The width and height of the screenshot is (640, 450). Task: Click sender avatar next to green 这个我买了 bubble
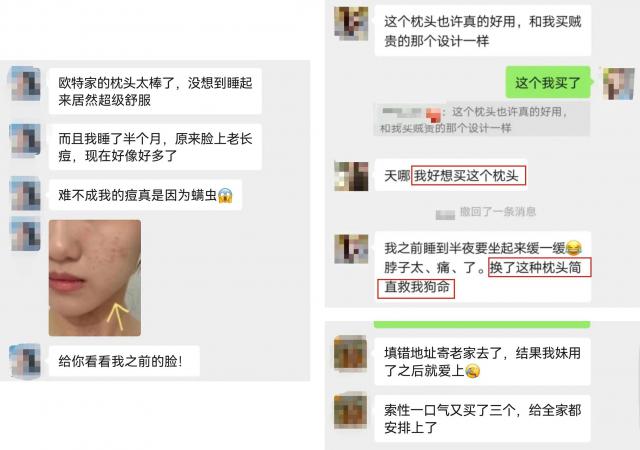(x=619, y=83)
